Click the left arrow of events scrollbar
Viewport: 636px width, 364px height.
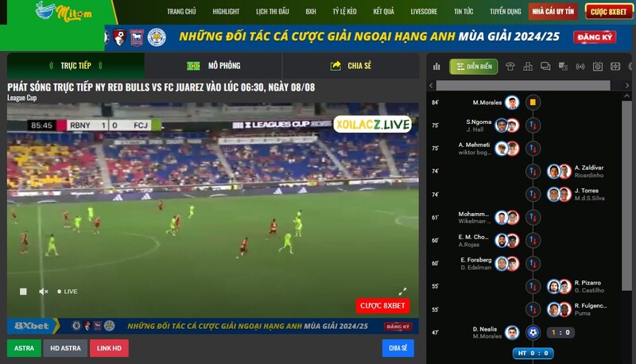[431, 86]
